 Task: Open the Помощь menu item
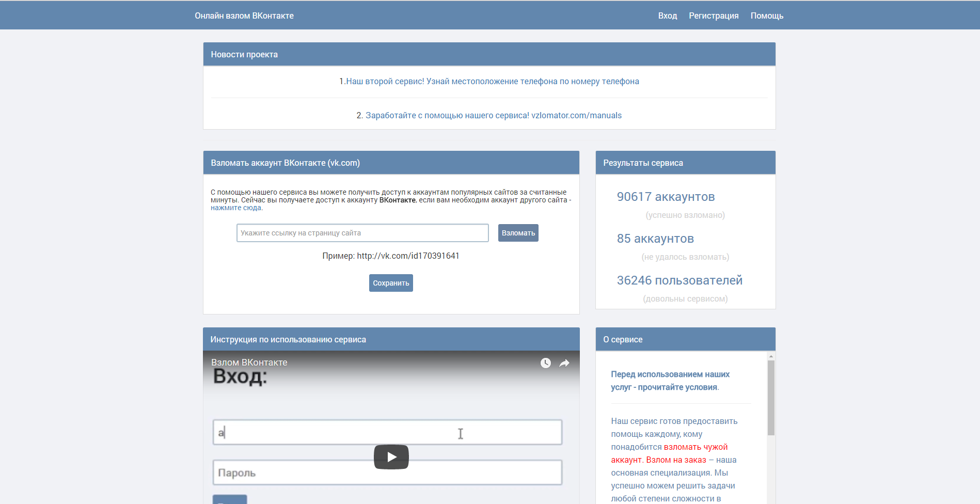point(767,15)
